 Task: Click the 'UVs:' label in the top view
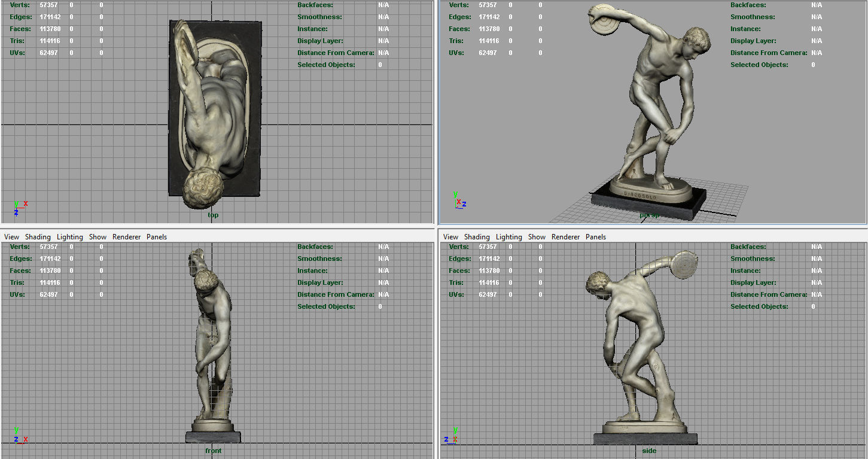18,53
